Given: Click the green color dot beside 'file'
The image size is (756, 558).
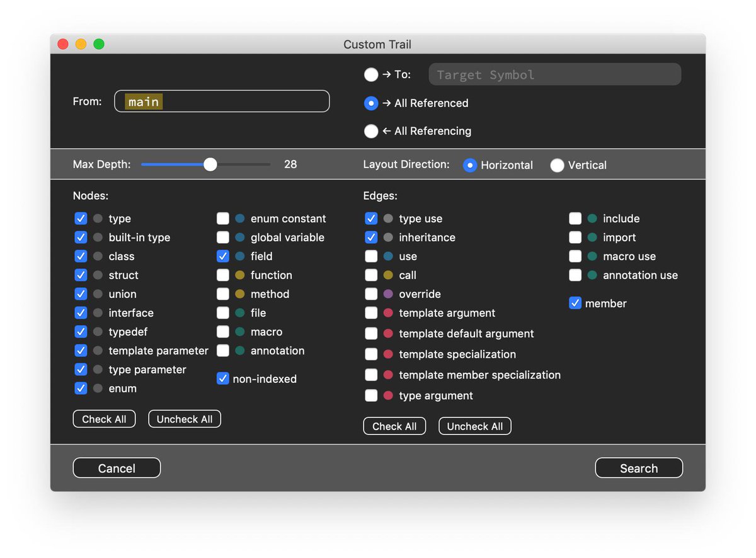Looking at the screenshot, I should (x=240, y=313).
